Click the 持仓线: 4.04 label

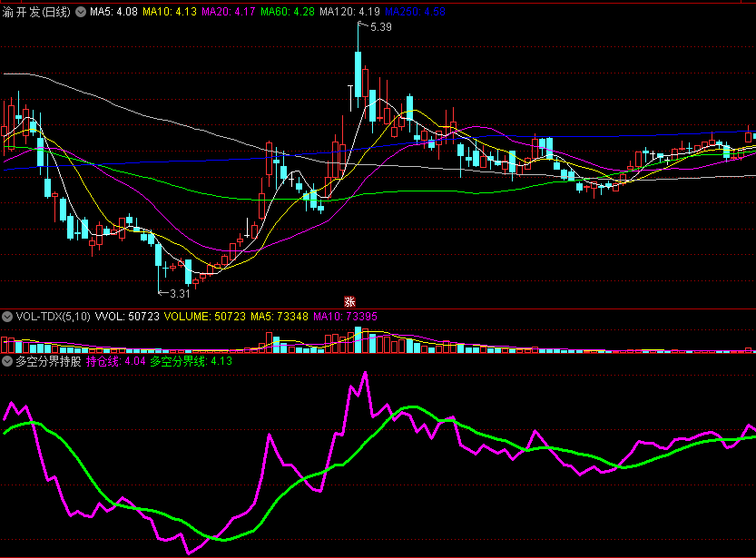tap(116, 361)
